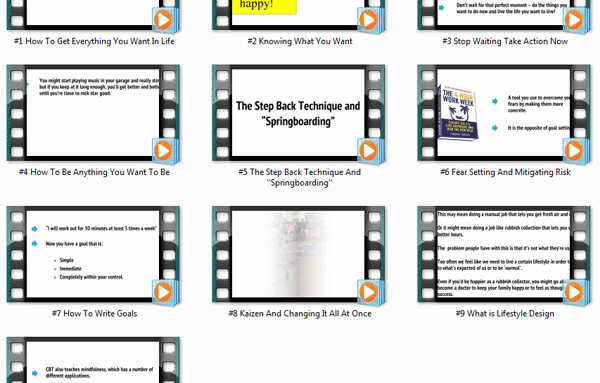
Task: Click the play icon on video #3 Stop Waiting
Action: point(574,20)
